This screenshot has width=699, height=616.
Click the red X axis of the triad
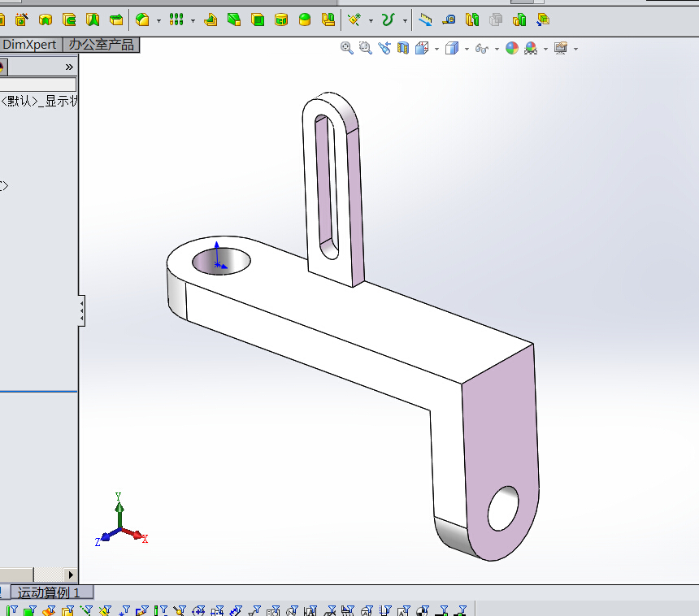click(134, 534)
